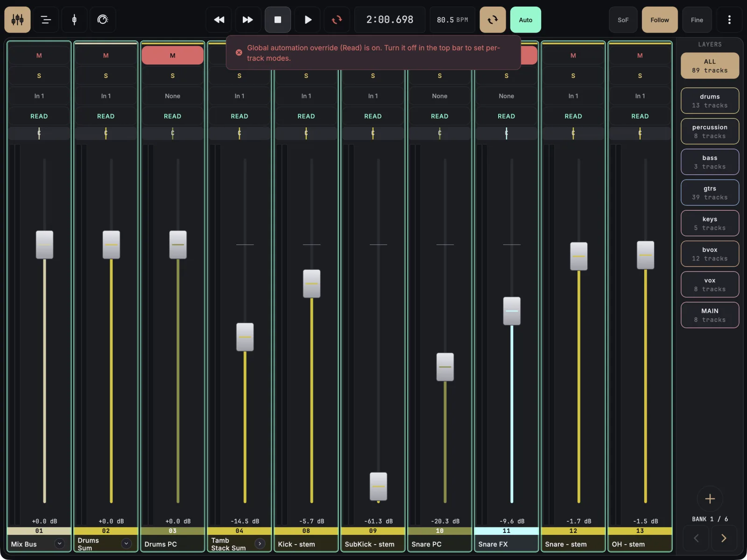
Task: Expand the Tamb Stack Sum chevron
Action: (x=260, y=544)
